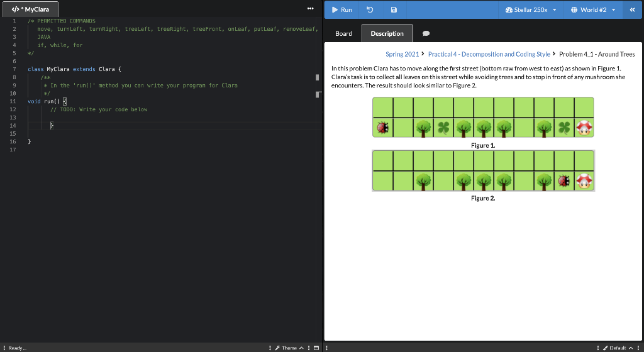The image size is (644, 352).
Task: Click the wrench icon beside Theme
Action: pyautogui.click(x=277, y=348)
